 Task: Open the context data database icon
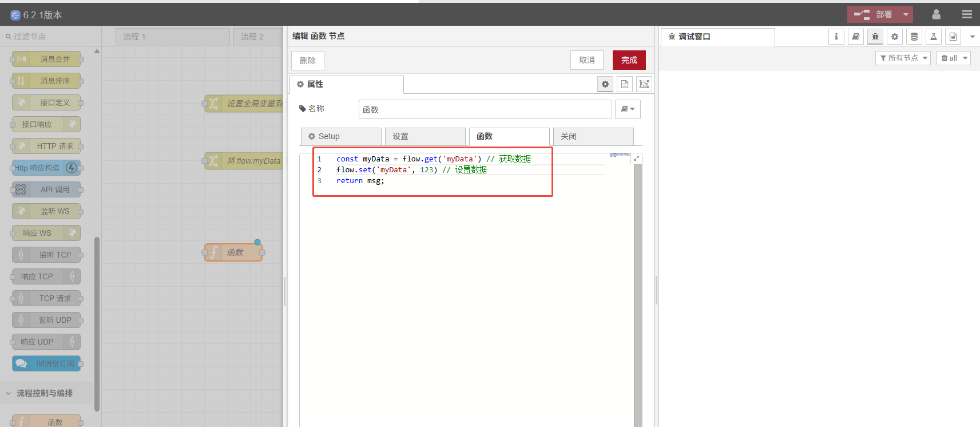(914, 37)
